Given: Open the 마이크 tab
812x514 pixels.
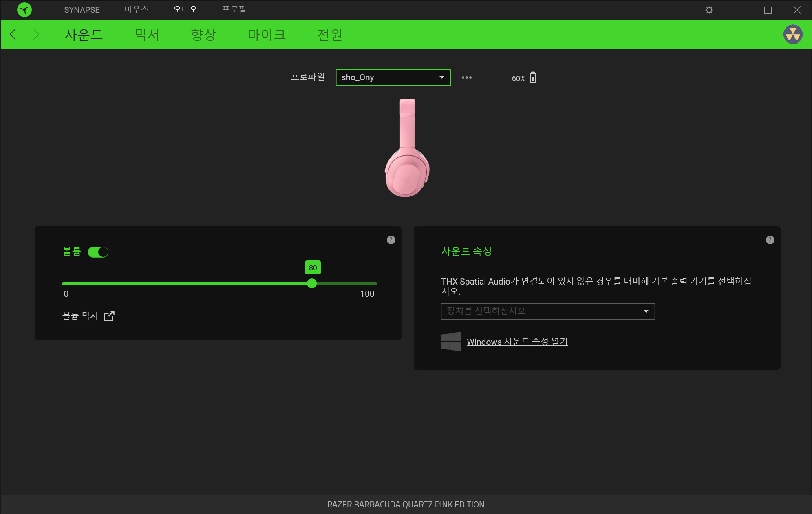Looking at the screenshot, I should click(x=267, y=35).
